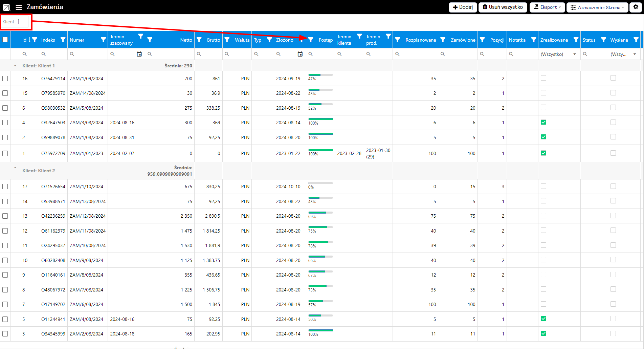The height and width of the screenshot is (349, 644).
Task: Toggle Zrealizowane checkbox for order ZAM/3/08/2024
Action: (x=543, y=122)
